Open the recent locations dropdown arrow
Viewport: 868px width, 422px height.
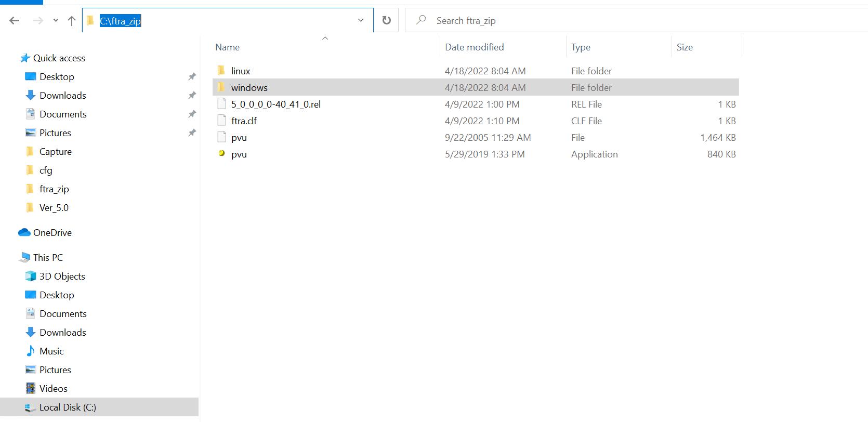pos(56,21)
